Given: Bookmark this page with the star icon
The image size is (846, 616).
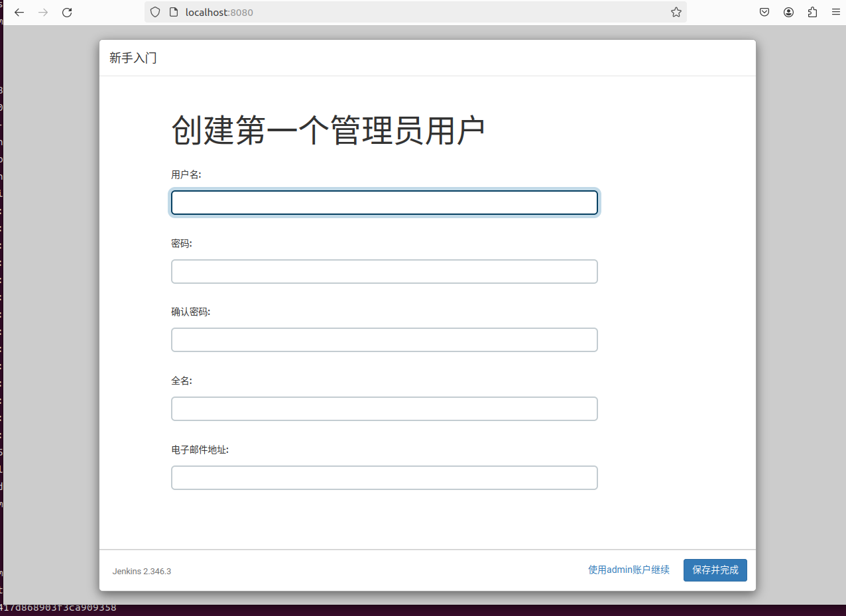Looking at the screenshot, I should pyautogui.click(x=676, y=12).
